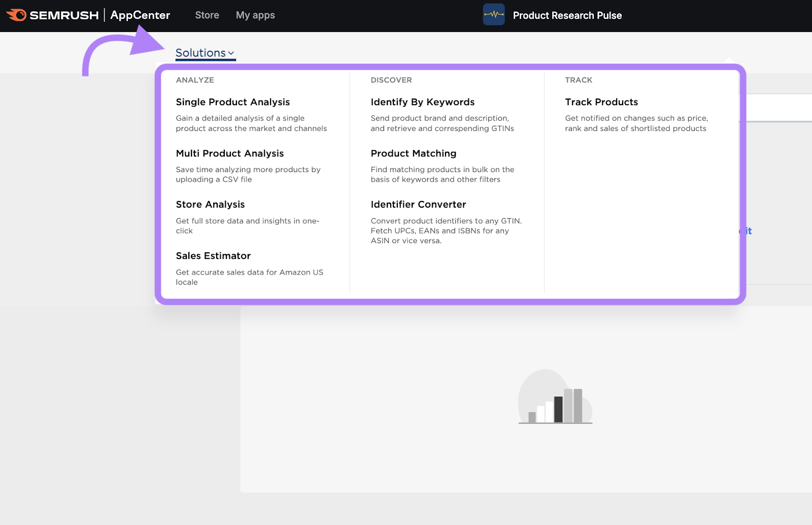Open Single Product Analysis
This screenshot has width=812, height=525.
(233, 102)
